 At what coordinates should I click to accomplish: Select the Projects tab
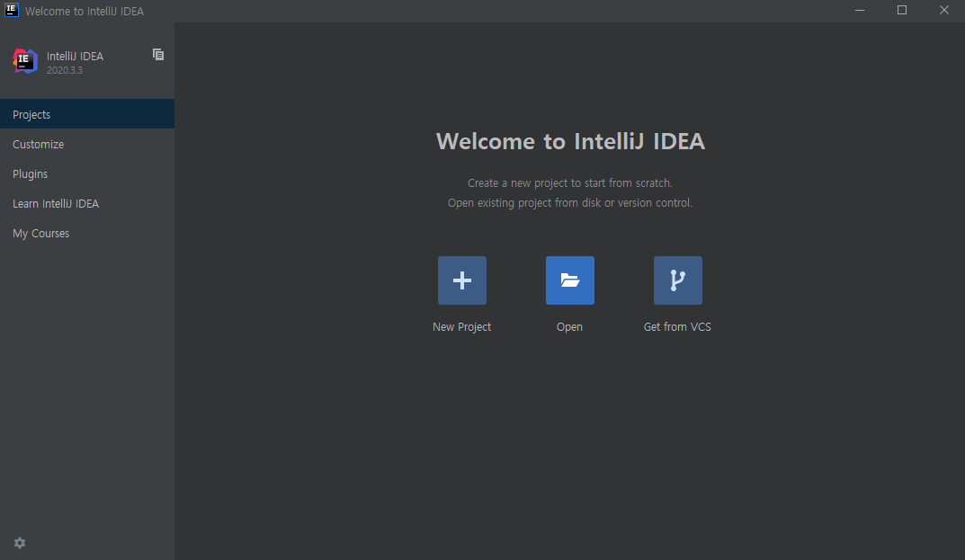(86, 114)
